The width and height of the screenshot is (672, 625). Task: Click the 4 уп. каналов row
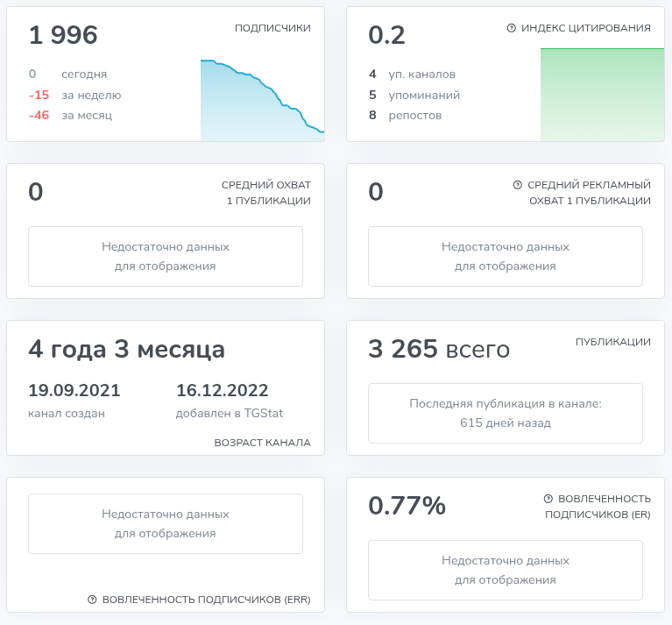(x=412, y=75)
